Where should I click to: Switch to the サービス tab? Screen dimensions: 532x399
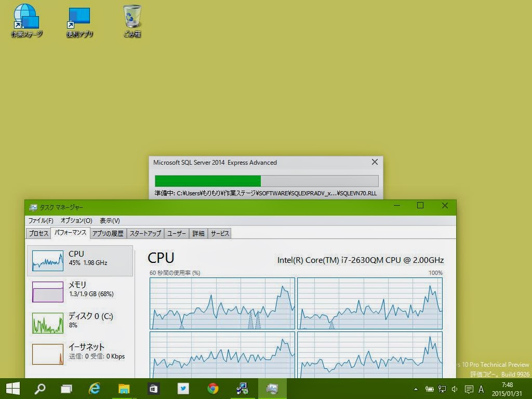(220, 233)
